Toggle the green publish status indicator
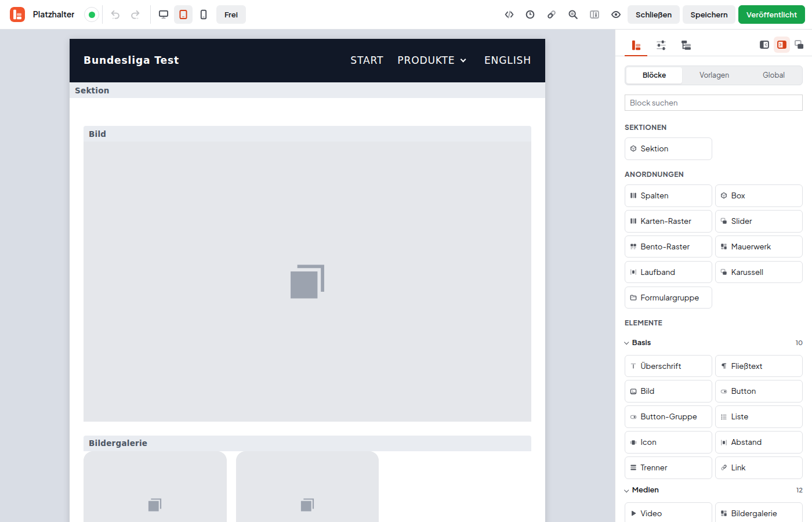 point(92,14)
